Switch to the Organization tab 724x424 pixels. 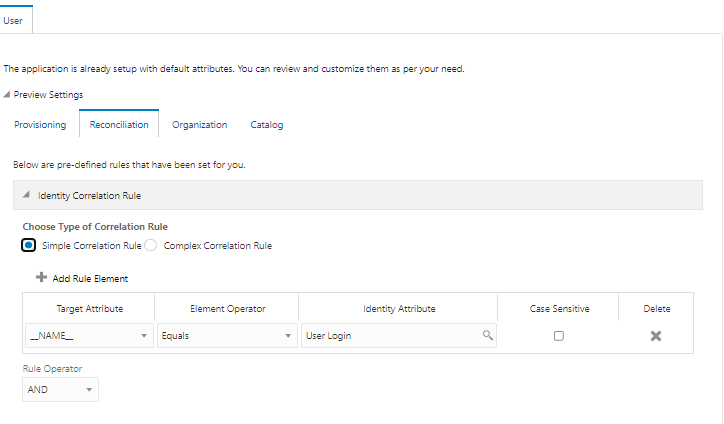pyautogui.click(x=199, y=125)
